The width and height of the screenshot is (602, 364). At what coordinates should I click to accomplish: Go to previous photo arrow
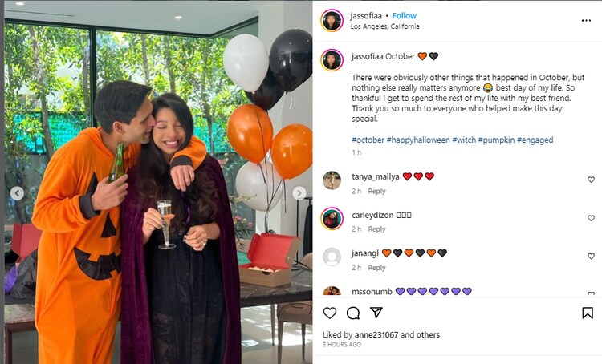tap(16, 193)
